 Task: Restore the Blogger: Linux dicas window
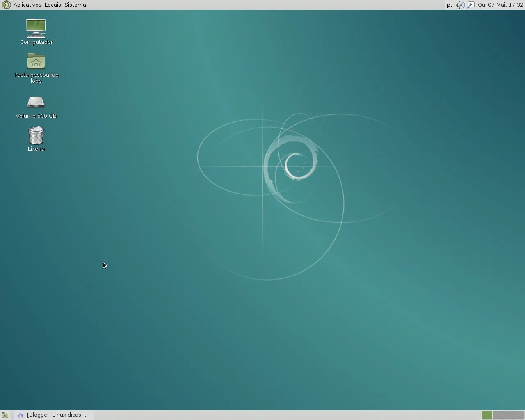(x=54, y=415)
